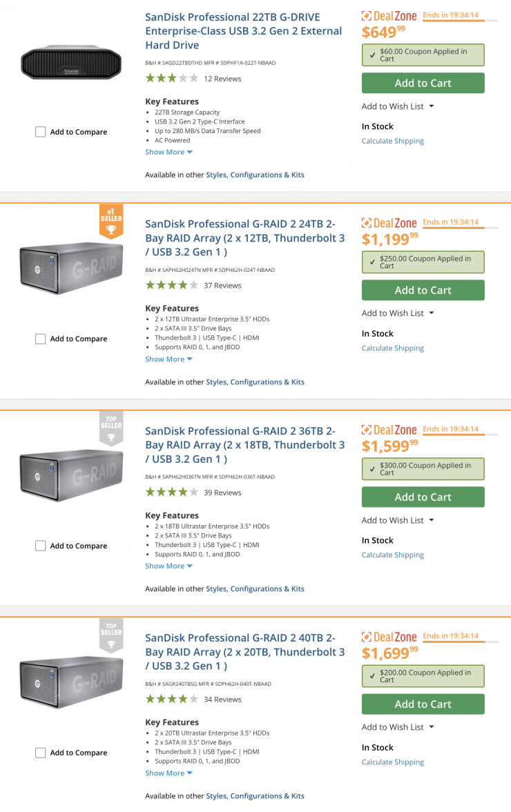Open Styles, Configurations & Kits for 22TB G-DRIVE
The image size is (511, 812).
[x=255, y=175]
